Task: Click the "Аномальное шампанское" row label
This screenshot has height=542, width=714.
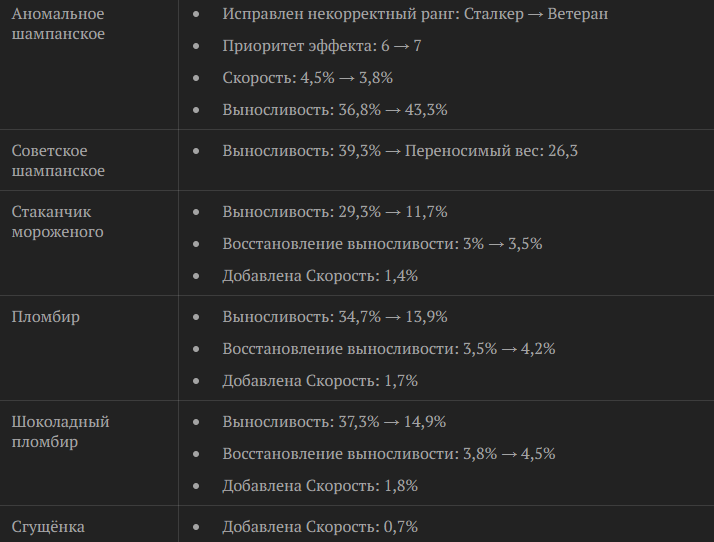Action: tap(58, 24)
